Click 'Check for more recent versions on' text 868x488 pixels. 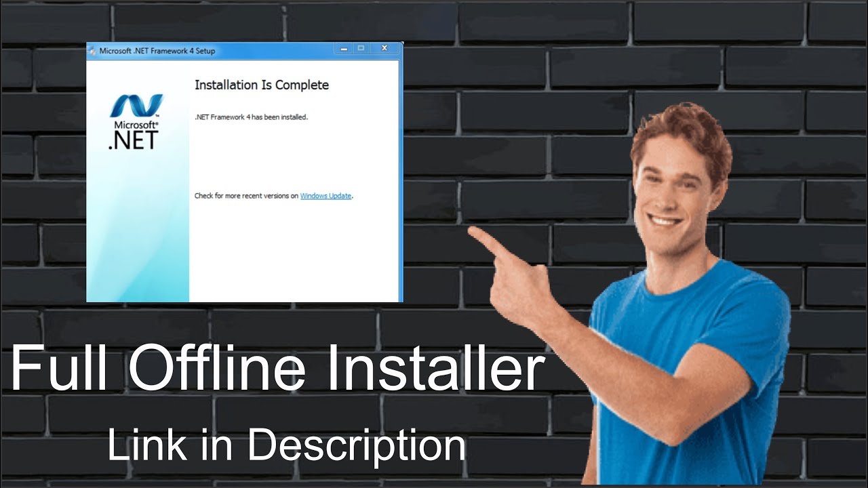tap(246, 196)
